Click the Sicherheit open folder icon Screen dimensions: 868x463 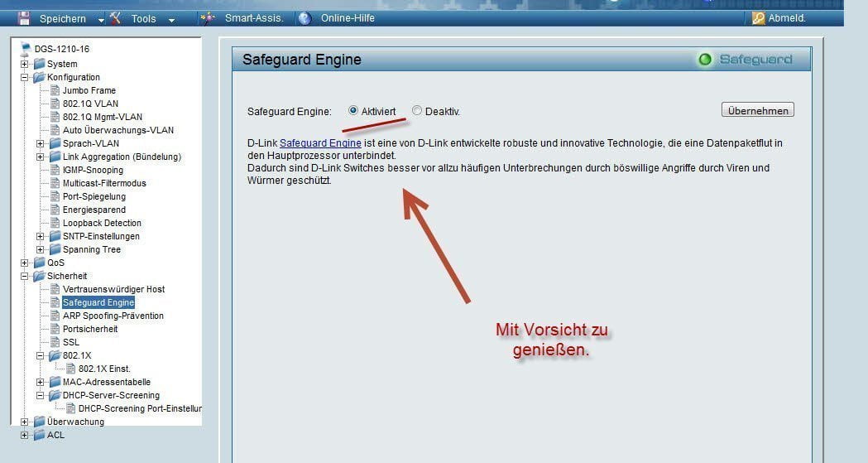39,276
